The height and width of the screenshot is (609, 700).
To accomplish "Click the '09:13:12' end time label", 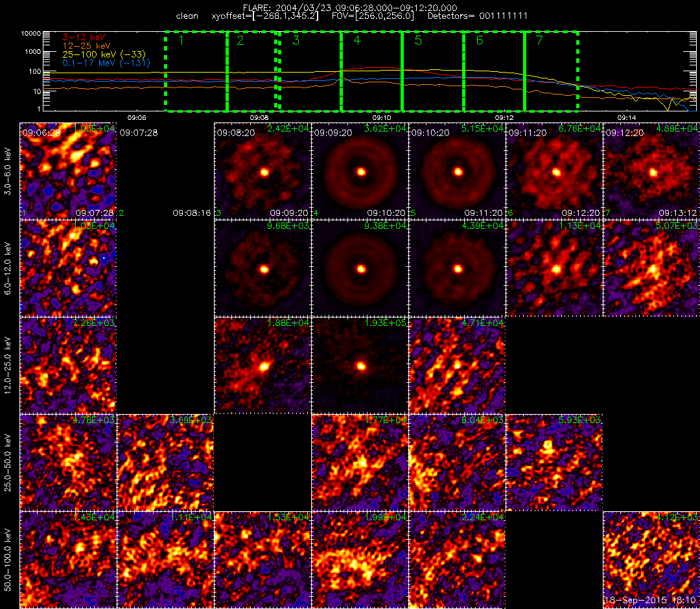I will point(678,213).
